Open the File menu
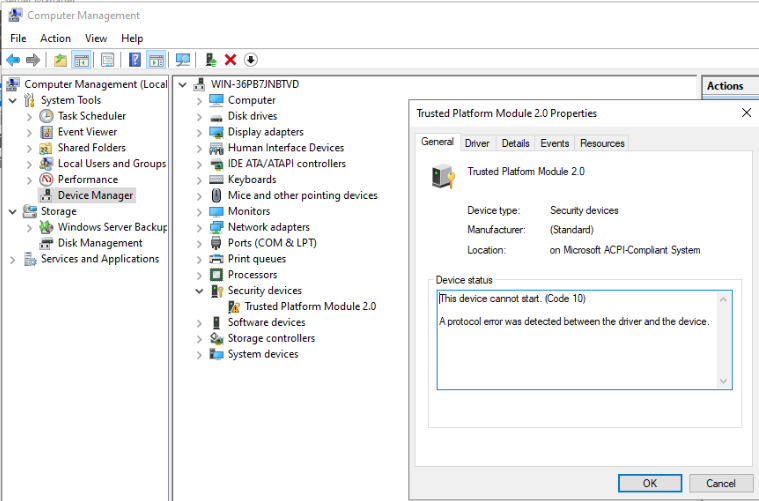 point(18,38)
